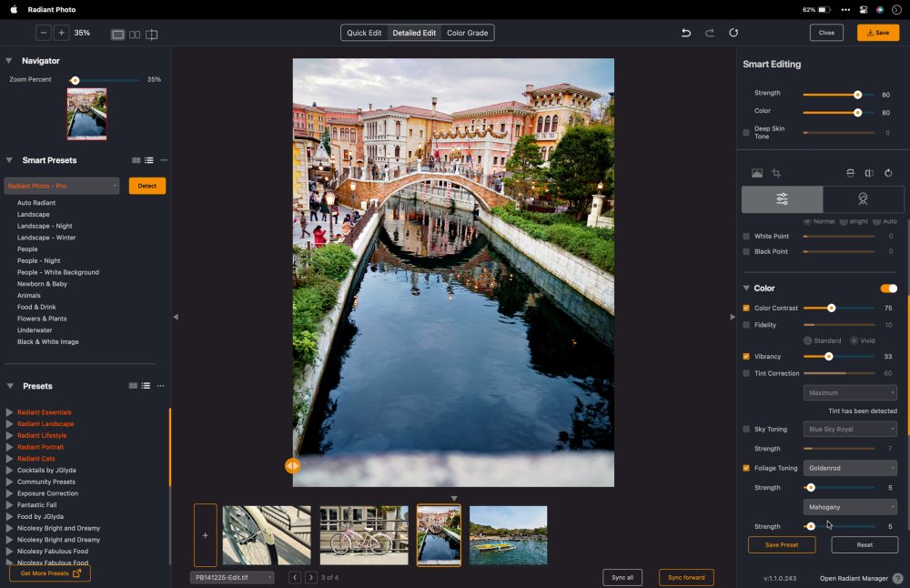The width and height of the screenshot is (910, 588).
Task: Open the Goldenrod foliage toning dropdown
Action: (x=850, y=468)
